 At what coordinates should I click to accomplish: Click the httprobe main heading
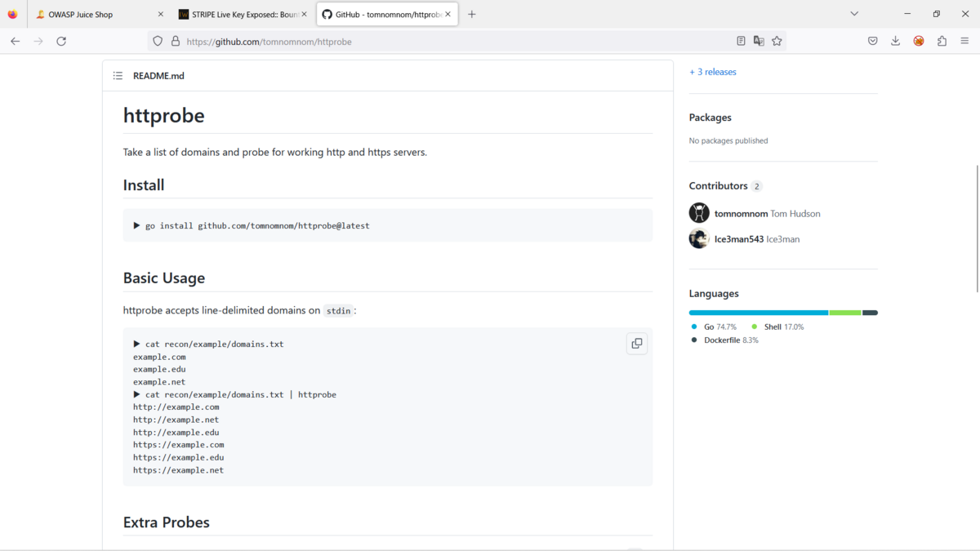coord(163,115)
